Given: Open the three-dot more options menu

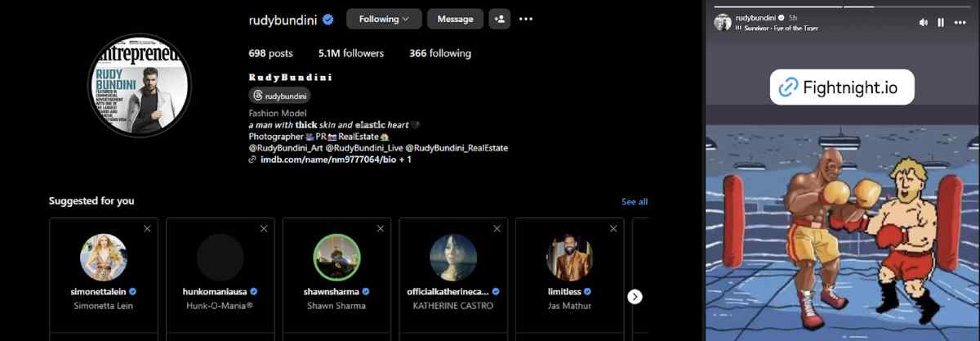Looking at the screenshot, I should 526,19.
